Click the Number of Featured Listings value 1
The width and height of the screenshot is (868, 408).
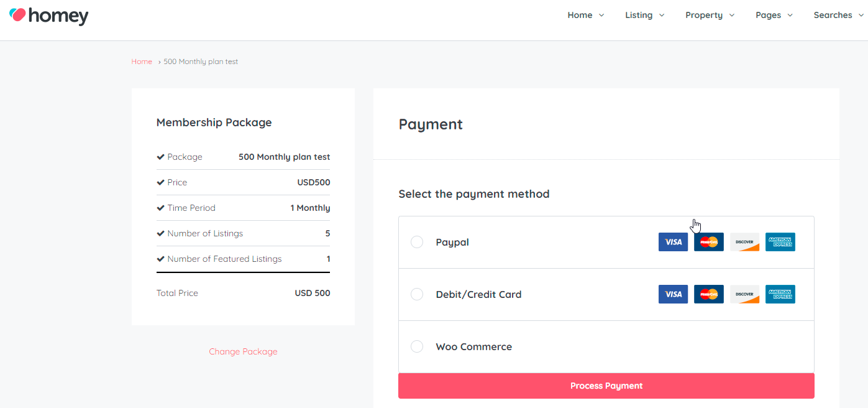(328, 259)
